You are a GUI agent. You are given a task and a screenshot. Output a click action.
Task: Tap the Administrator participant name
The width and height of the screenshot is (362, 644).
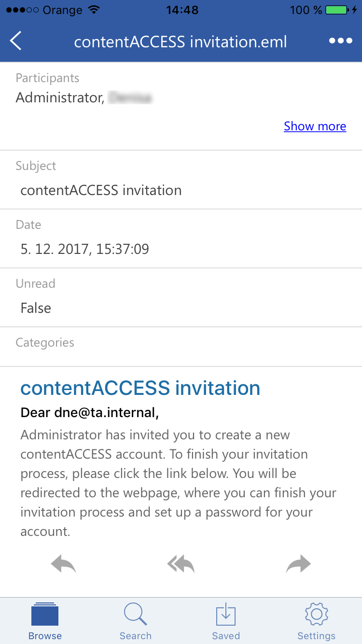click(59, 98)
